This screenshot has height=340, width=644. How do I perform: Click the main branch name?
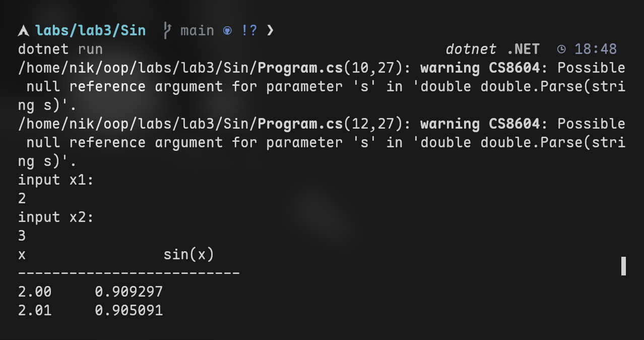[197, 31]
